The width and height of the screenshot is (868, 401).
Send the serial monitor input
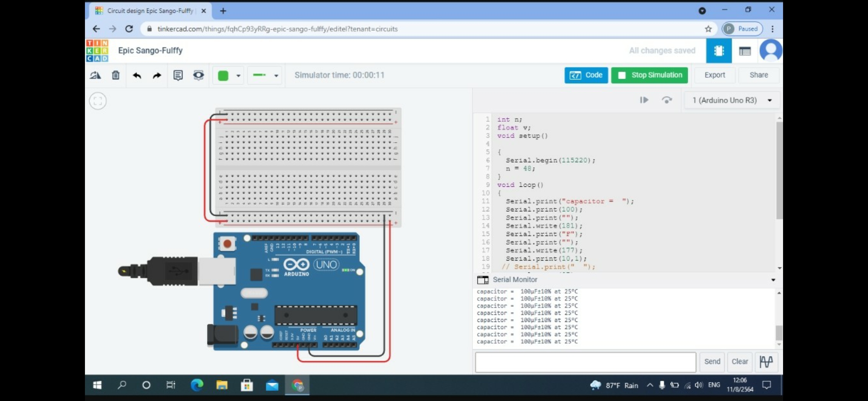coord(712,362)
